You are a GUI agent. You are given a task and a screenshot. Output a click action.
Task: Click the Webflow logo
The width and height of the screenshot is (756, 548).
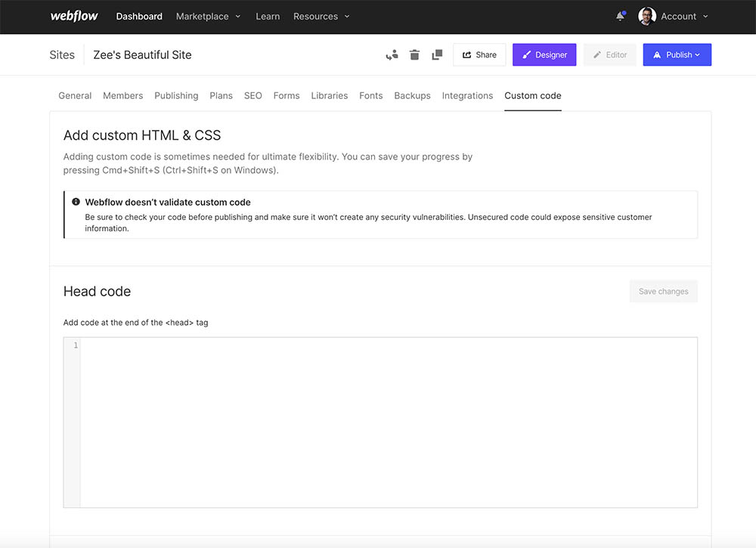pos(73,16)
